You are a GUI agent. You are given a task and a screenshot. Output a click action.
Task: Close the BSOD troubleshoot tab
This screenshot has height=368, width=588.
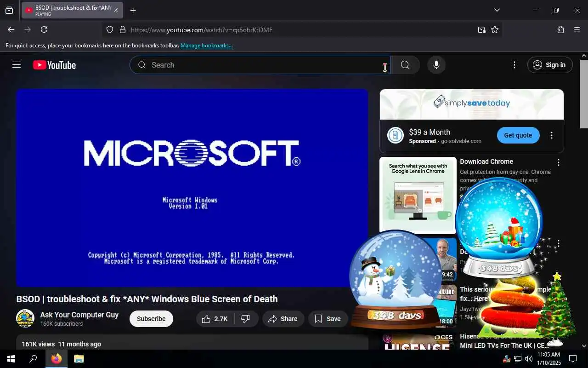(116, 10)
